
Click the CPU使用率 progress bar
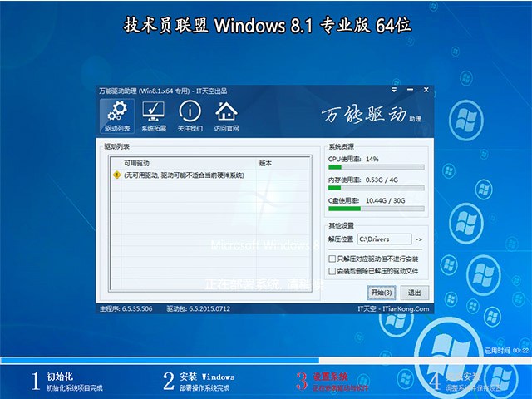(x=376, y=167)
